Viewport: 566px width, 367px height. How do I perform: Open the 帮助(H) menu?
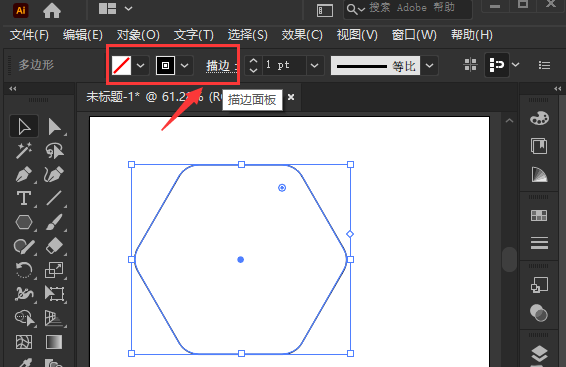tap(472, 35)
